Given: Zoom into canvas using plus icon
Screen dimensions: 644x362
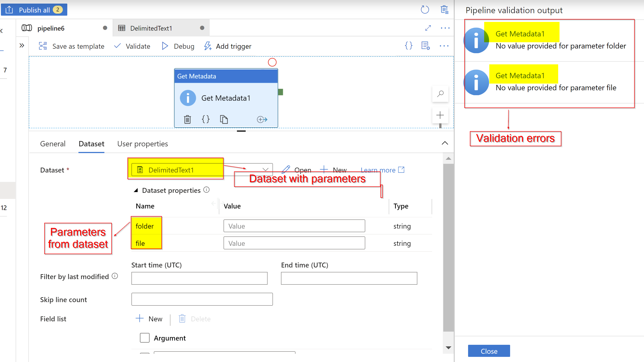Looking at the screenshot, I should (x=440, y=115).
